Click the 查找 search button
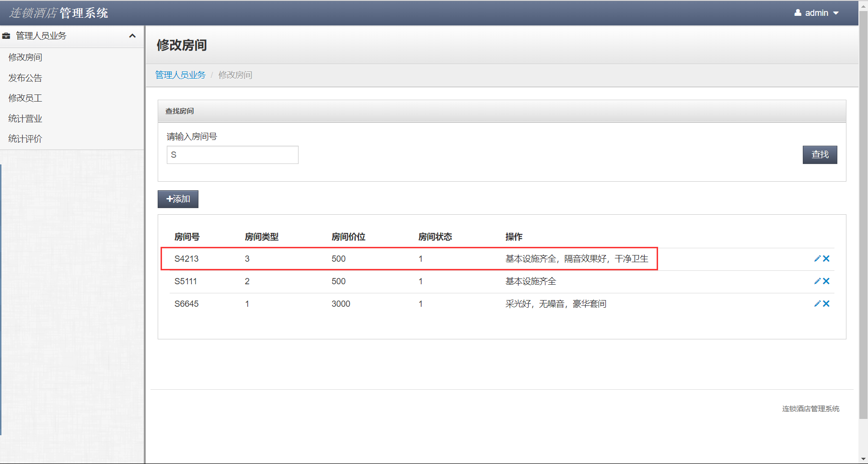868x464 pixels. pos(820,154)
